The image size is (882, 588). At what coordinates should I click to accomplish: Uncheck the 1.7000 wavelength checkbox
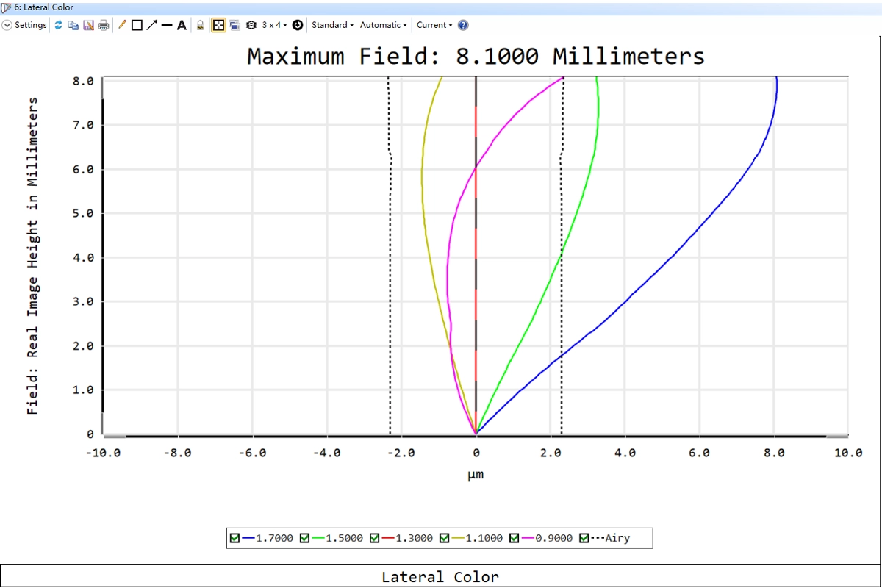(234, 538)
